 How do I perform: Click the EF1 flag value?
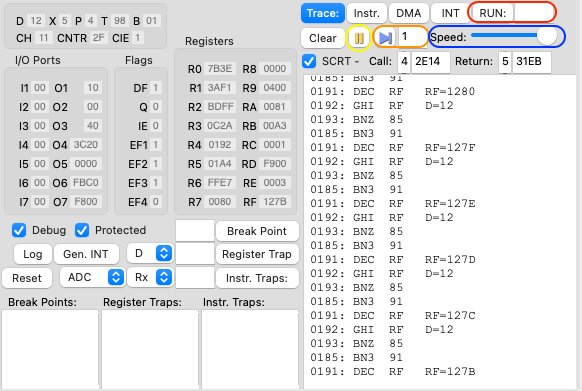pyautogui.click(x=156, y=144)
